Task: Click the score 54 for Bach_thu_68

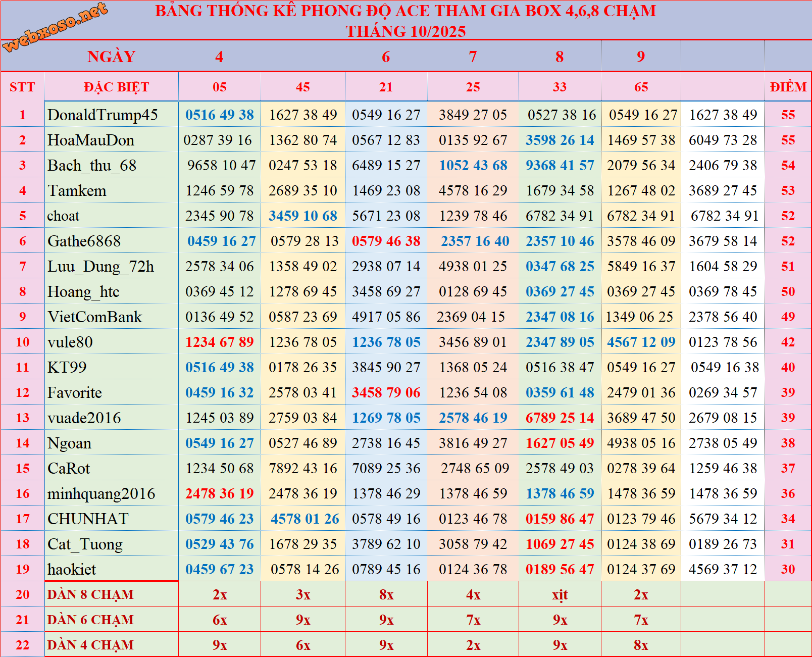Action: [x=788, y=166]
